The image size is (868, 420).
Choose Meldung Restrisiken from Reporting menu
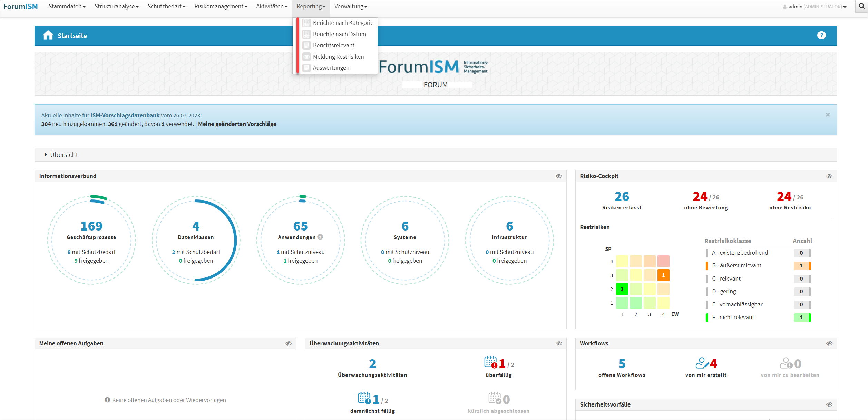[338, 57]
